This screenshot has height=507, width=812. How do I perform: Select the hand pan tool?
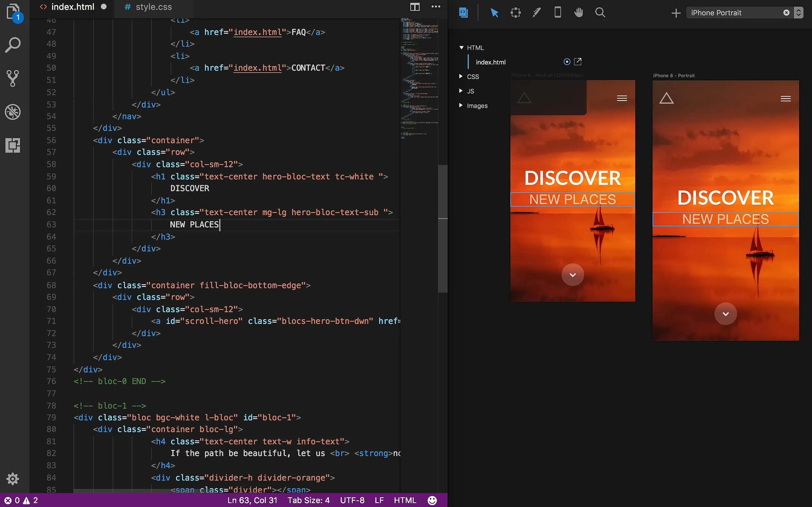579,13
